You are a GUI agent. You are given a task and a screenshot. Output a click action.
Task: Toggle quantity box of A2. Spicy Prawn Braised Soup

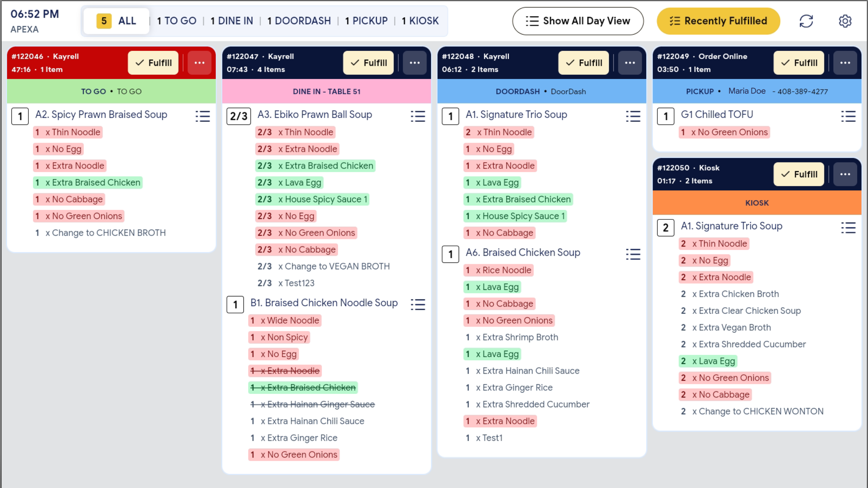(20, 116)
